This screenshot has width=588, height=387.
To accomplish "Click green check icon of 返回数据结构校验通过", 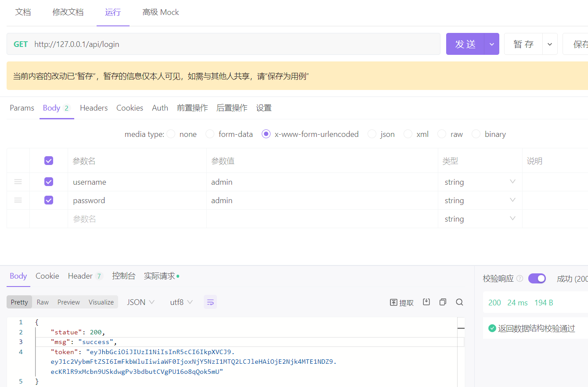I will point(492,328).
